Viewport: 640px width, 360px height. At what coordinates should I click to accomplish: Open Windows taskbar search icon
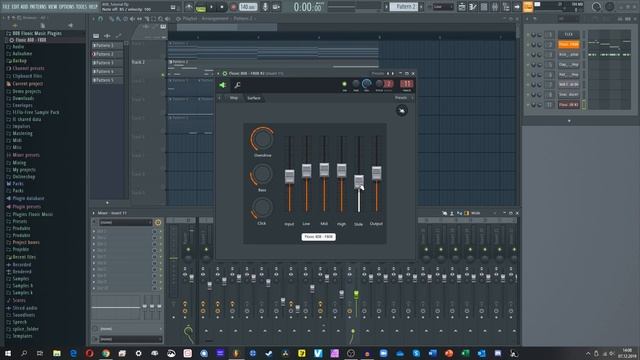[24, 353]
